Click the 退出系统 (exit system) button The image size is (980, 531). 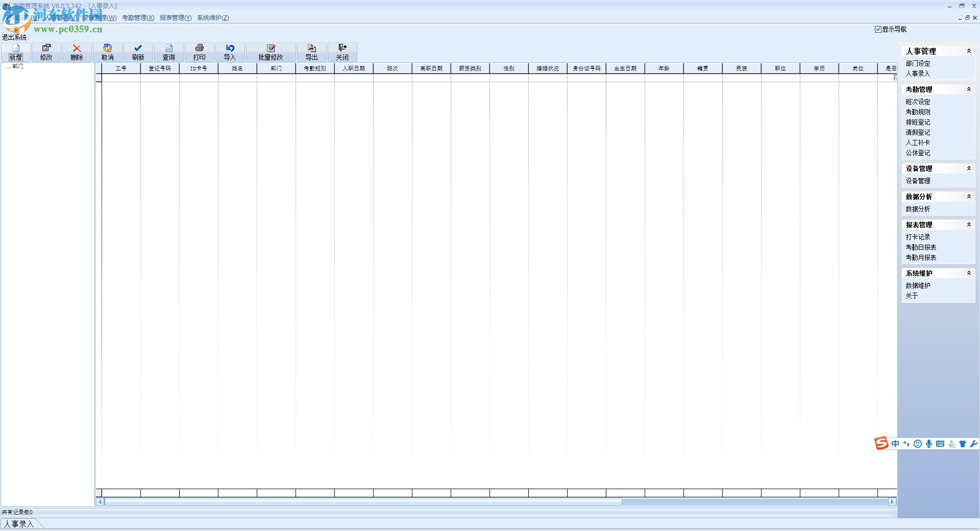14,34
